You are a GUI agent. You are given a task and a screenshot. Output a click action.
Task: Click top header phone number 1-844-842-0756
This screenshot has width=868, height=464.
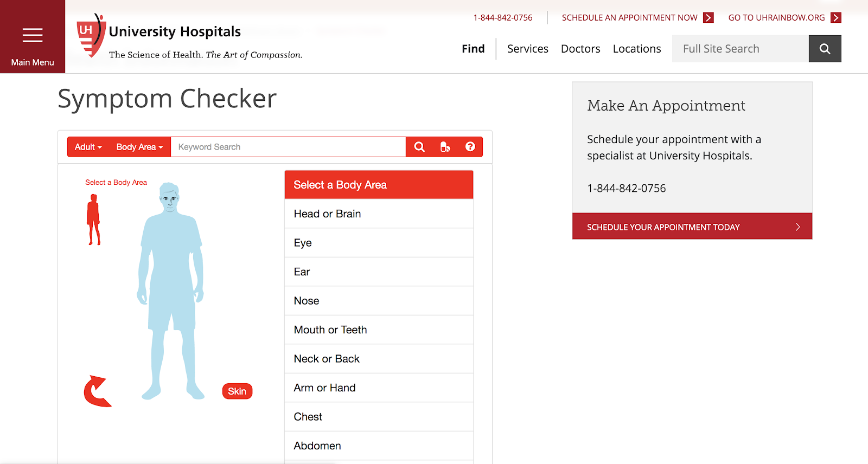(503, 18)
